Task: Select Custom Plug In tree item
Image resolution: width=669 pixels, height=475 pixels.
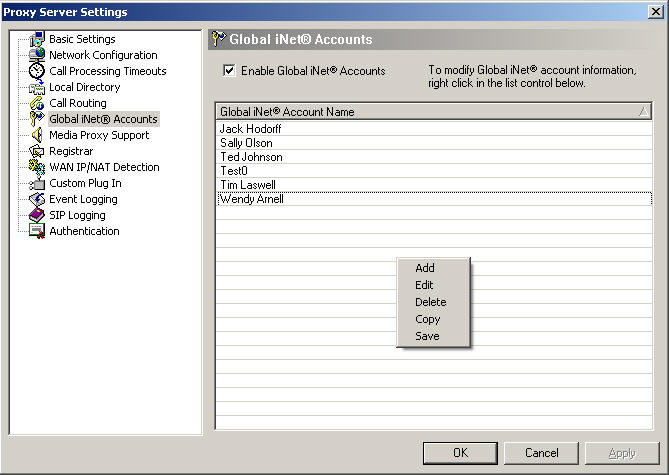Action: click(x=85, y=183)
